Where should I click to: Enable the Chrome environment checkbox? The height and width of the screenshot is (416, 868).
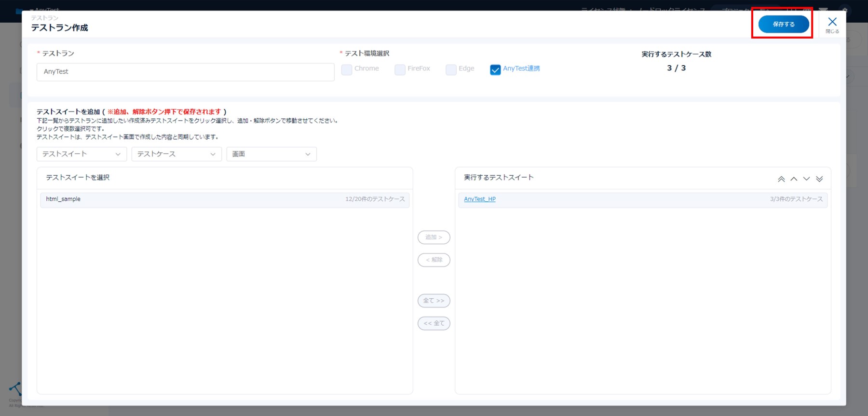point(347,69)
